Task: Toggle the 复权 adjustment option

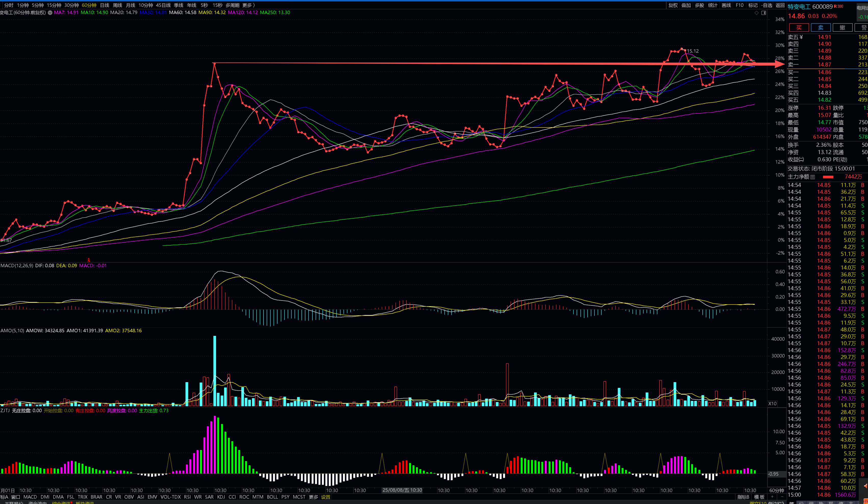Action: tap(673, 5)
